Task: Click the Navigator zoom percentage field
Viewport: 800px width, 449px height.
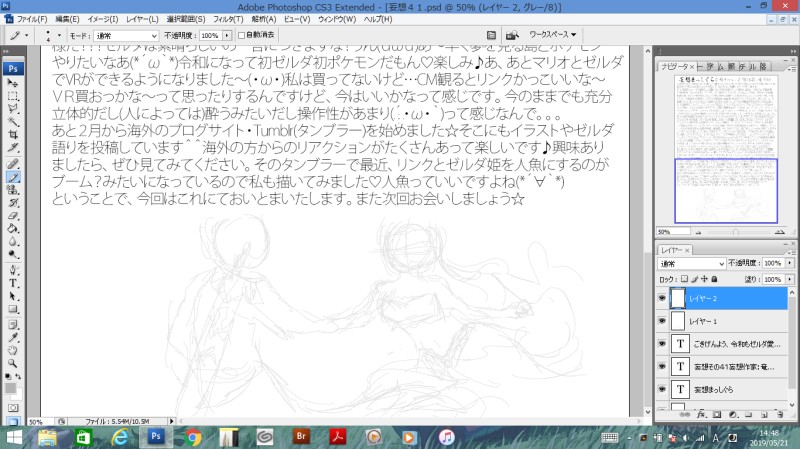Action: click(673, 232)
